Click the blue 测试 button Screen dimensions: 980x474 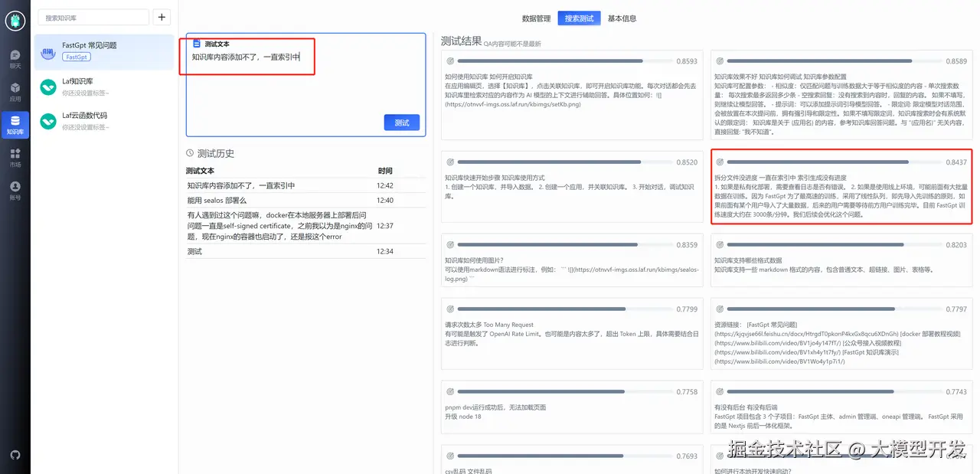[x=402, y=123]
